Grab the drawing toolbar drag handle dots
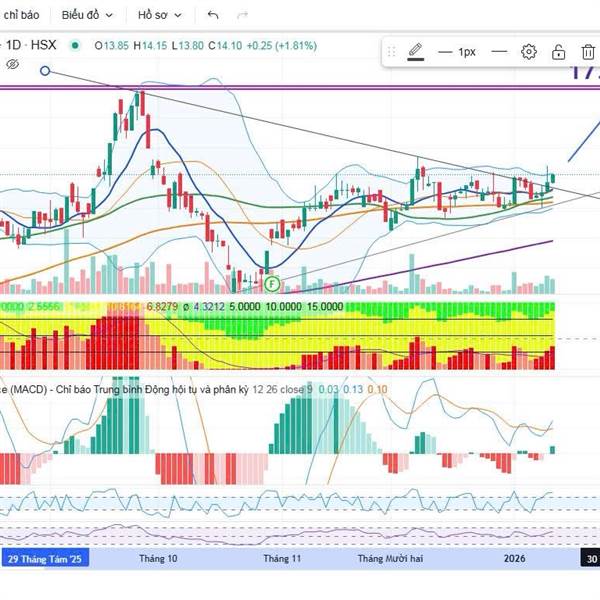The height and width of the screenshot is (600, 600). coord(391,51)
